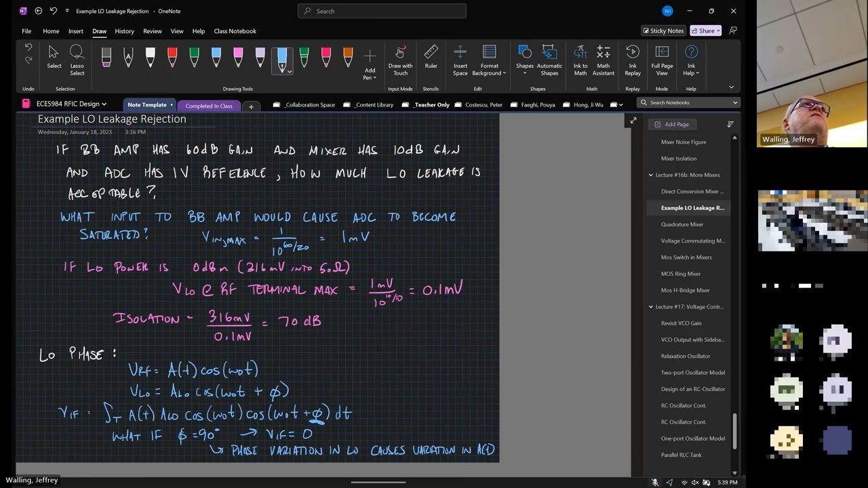Expand the Add Pen dropdown
The height and width of the screenshot is (488, 868).
370,64
